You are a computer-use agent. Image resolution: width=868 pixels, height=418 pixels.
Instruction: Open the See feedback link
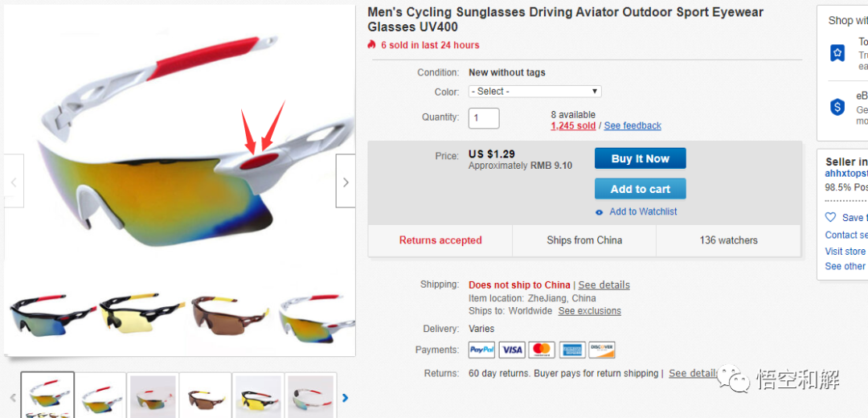(633, 126)
